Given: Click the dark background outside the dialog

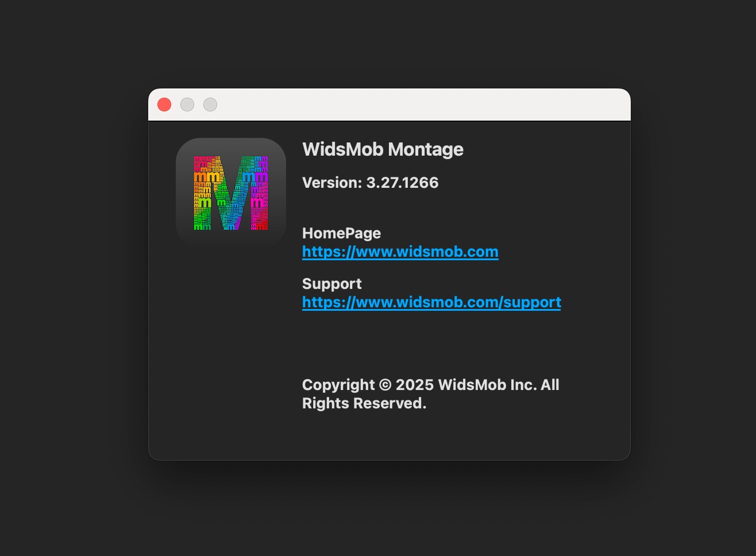Looking at the screenshot, I should coord(75,287).
